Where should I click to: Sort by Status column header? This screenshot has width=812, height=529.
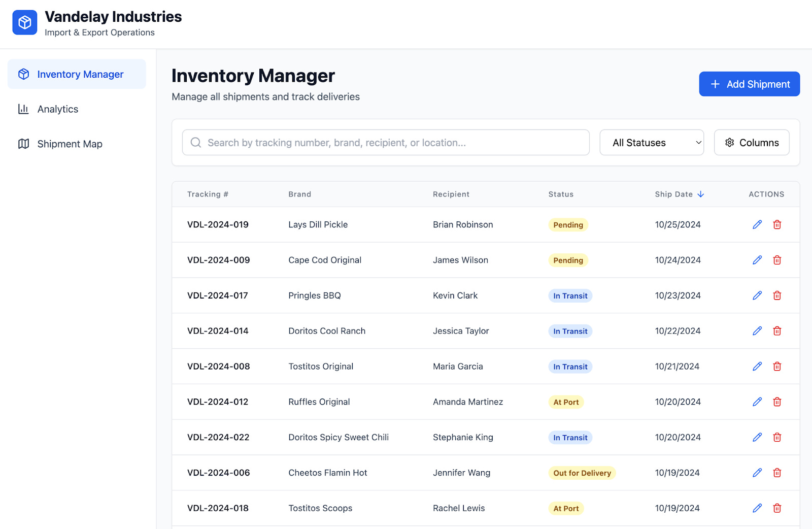pos(561,194)
